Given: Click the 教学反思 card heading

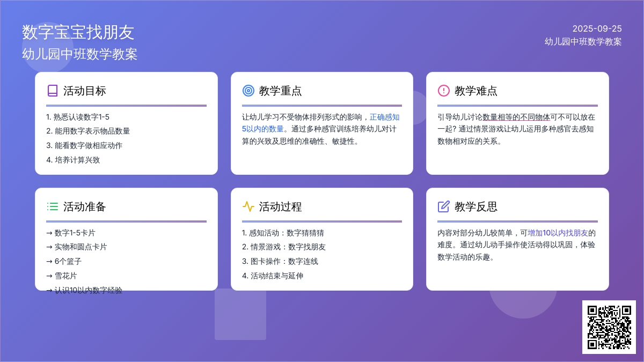Looking at the screenshot, I should tap(475, 206).
